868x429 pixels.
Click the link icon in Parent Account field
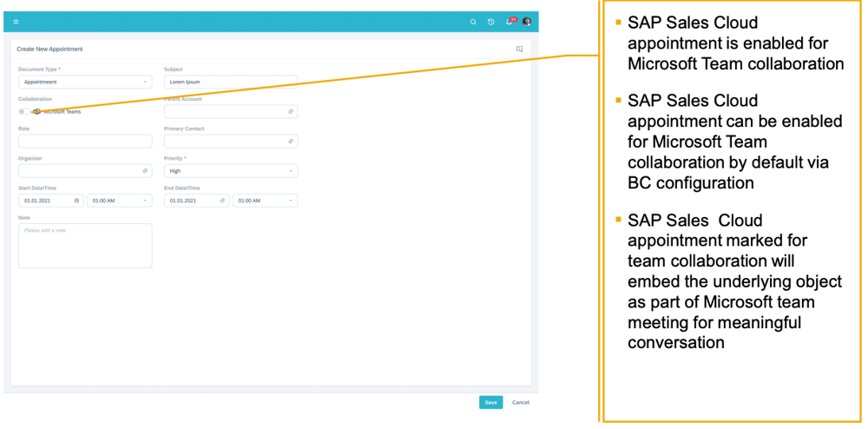click(x=291, y=112)
